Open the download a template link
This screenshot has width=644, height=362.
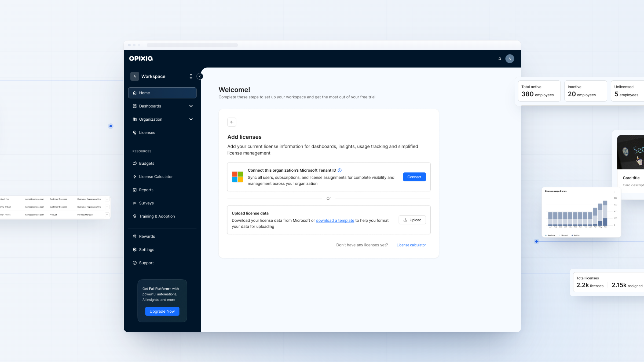point(335,220)
